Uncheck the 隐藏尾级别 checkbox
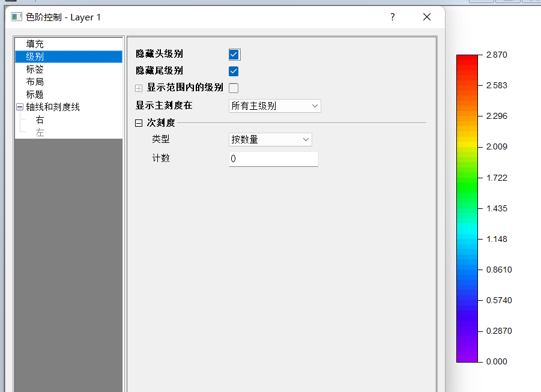Image resolution: width=541 pixels, height=392 pixels. coord(234,71)
